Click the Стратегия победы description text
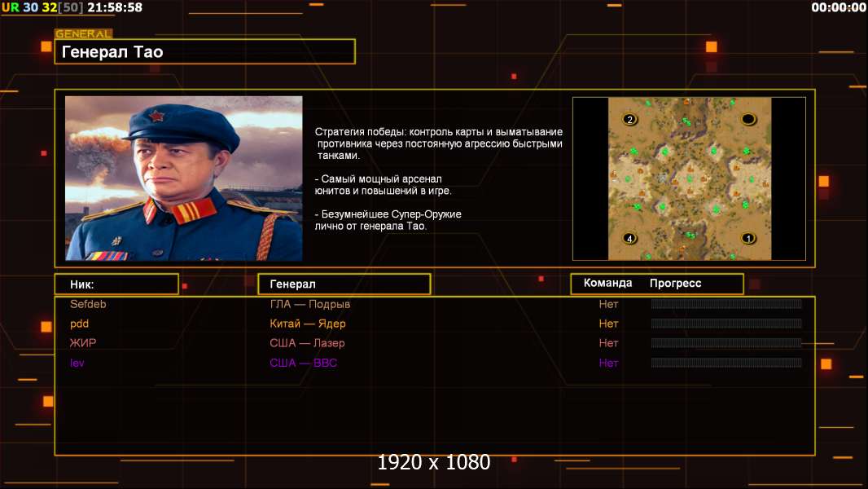The height and width of the screenshot is (489, 868). pos(438,143)
